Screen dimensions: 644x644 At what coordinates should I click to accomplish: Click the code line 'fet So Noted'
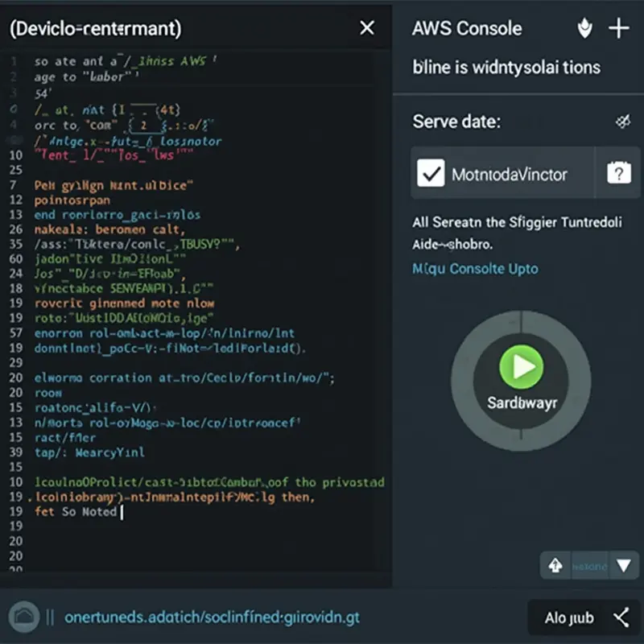[x=76, y=512]
